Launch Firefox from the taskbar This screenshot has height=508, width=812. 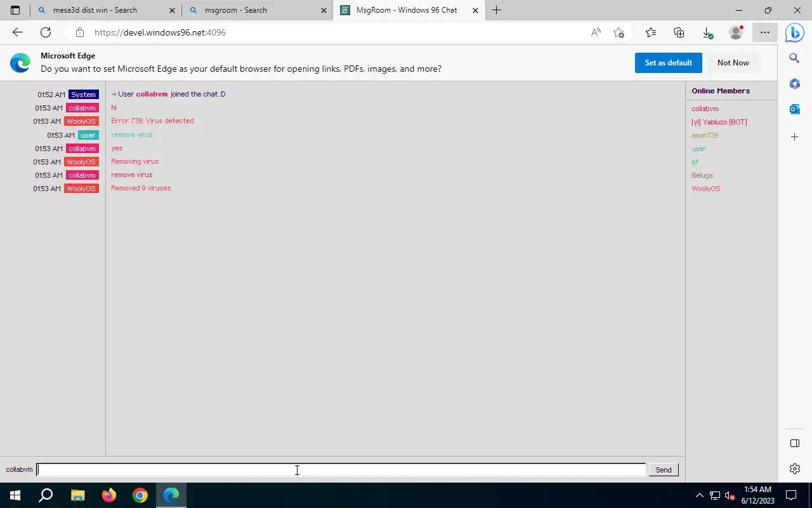[109, 495]
